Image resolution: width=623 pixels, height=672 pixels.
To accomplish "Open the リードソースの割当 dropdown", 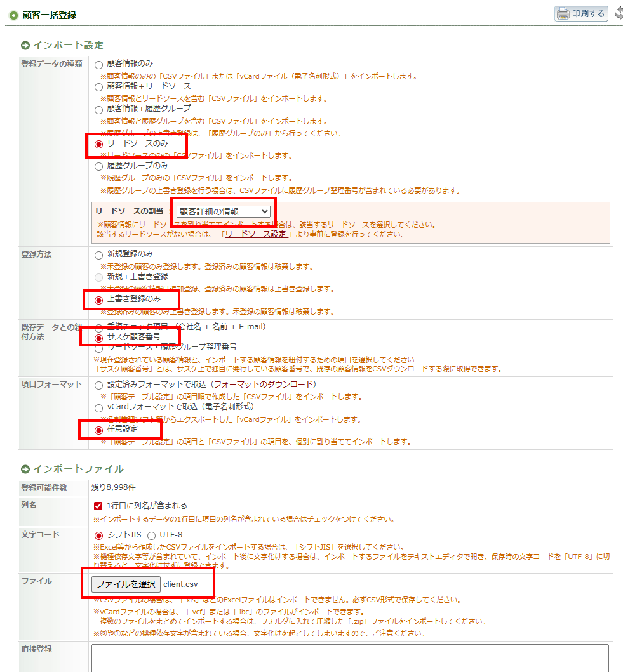I will coord(223,211).
